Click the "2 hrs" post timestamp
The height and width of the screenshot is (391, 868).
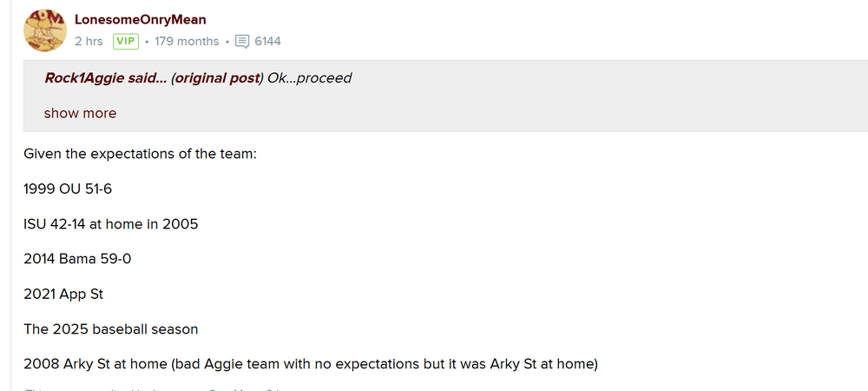click(x=89, y=41)
